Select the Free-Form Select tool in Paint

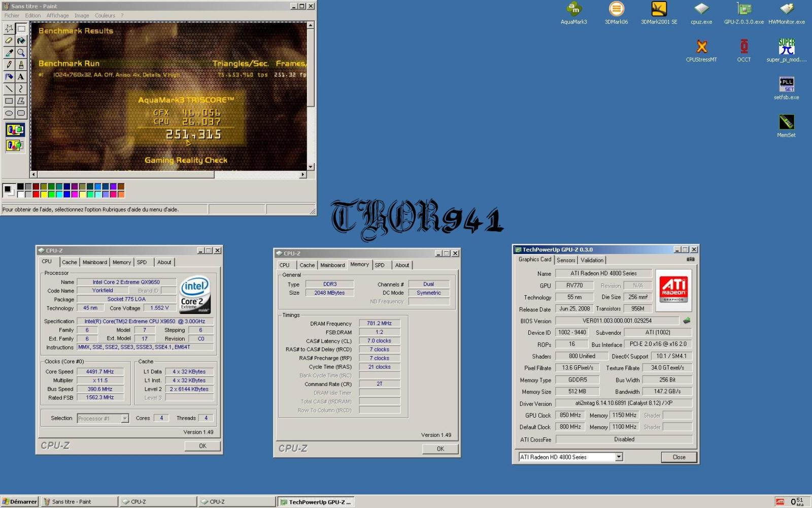(x=9, y=28)
